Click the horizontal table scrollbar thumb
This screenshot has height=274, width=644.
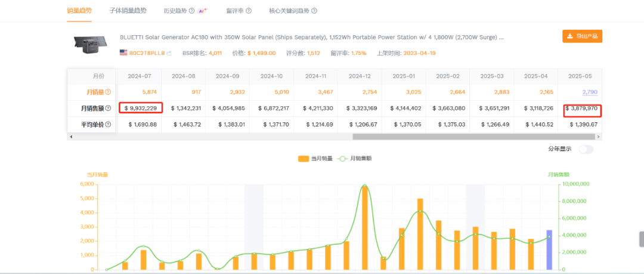[473, 137]
